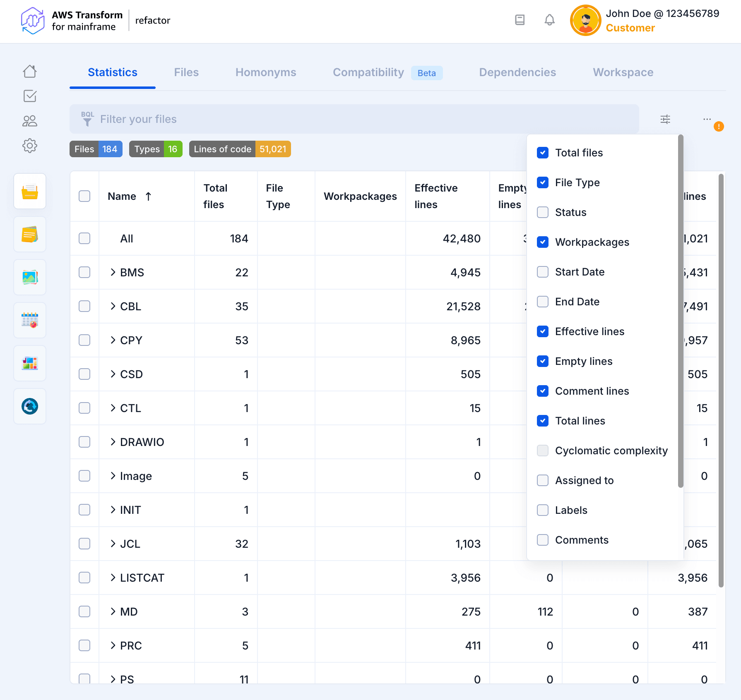Click the column list dropdown scrollbar
741x700 pixels.
pos(680,310)
